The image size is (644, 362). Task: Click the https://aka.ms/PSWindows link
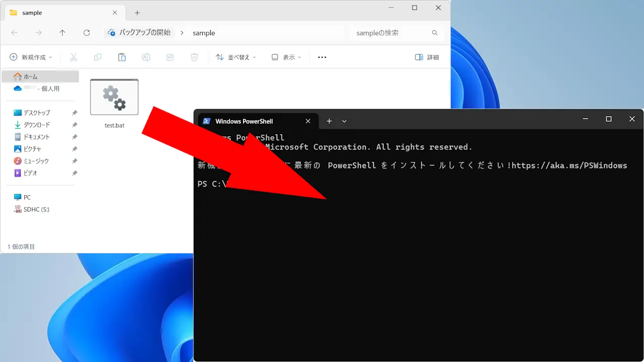pos(569,165)
